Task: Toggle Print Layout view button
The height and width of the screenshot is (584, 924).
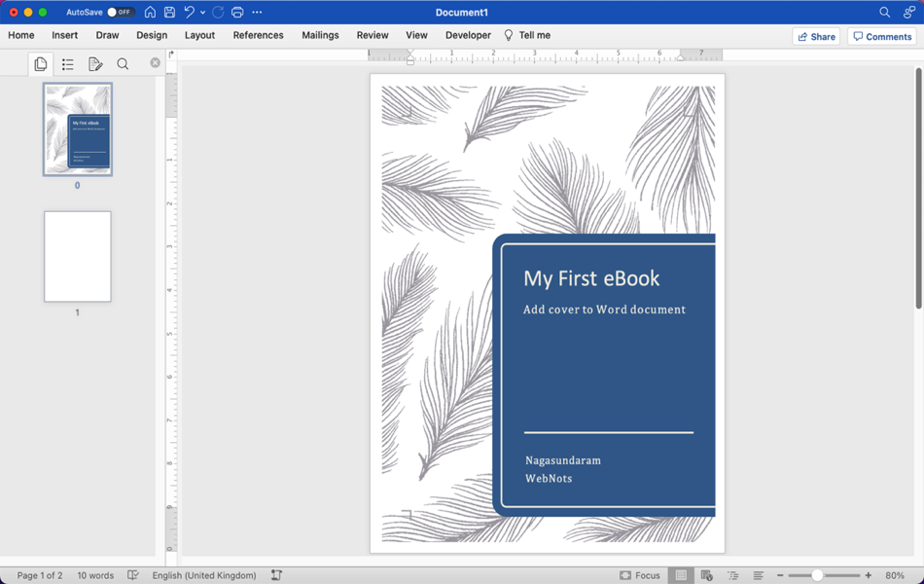Action: tap(681, 575)
